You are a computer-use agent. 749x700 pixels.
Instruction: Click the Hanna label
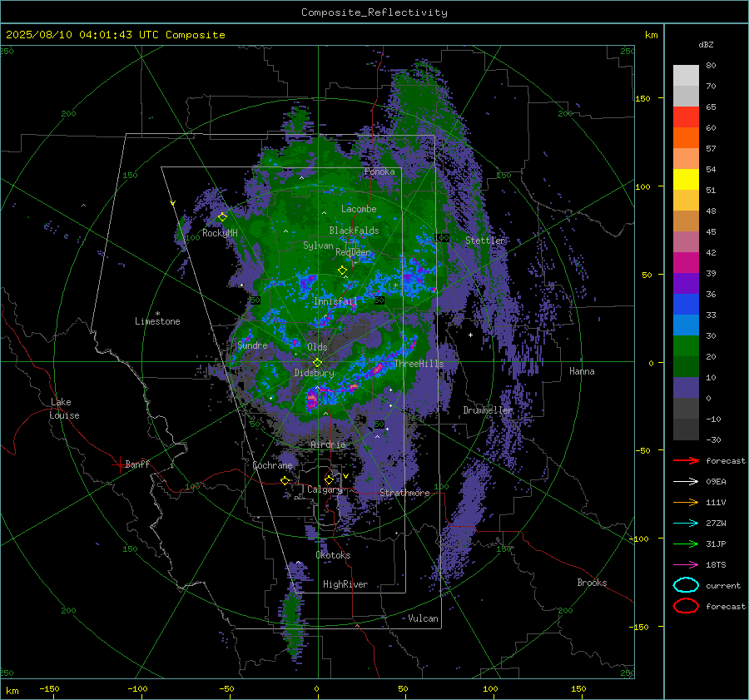pyautogui.click(x=582, y=371)
